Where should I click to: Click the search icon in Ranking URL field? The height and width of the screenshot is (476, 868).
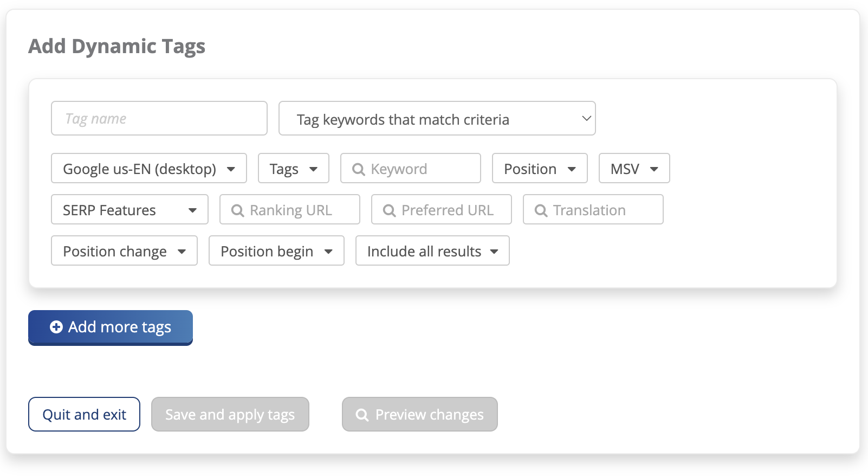237,210
